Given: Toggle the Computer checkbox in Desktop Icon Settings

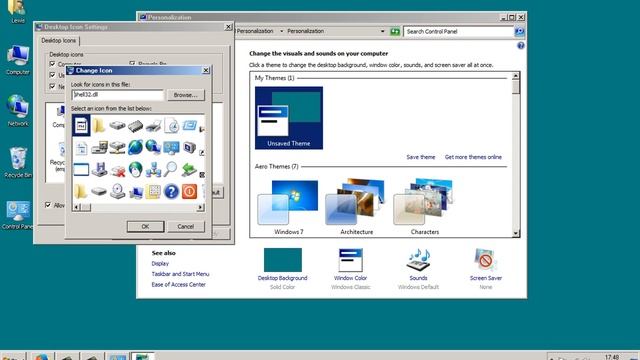Looking at the screenshot, I should (x=52, y=64).
